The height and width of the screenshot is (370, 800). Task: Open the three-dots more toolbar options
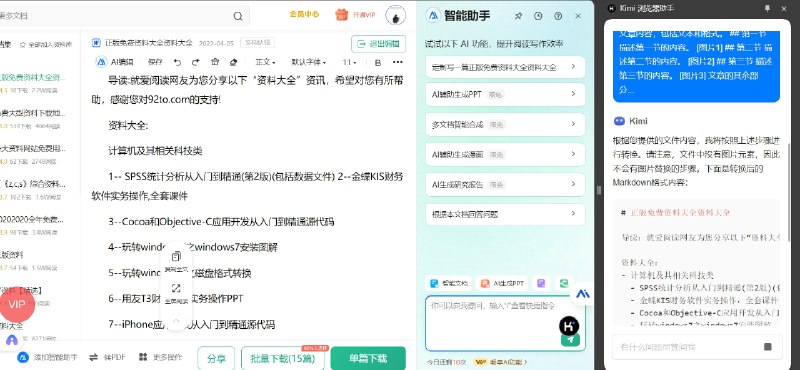[x=398, y=62]
